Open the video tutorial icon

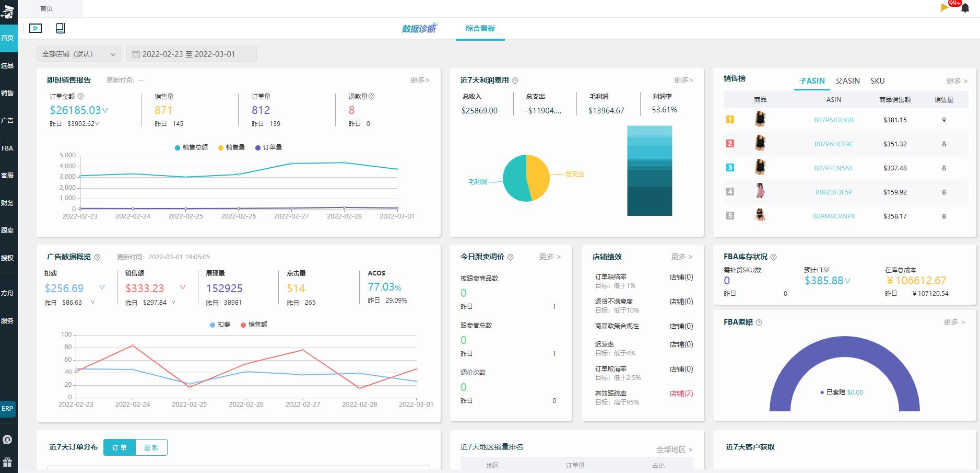pos(36,28)
